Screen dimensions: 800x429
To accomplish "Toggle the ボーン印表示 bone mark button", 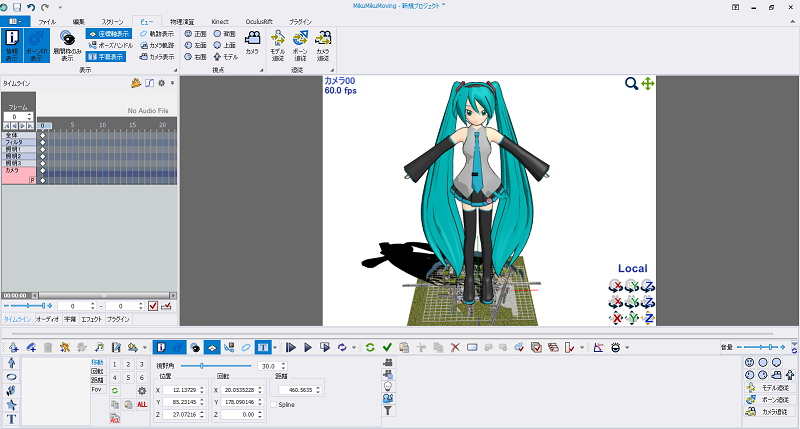I will click(x=36, y=45).
